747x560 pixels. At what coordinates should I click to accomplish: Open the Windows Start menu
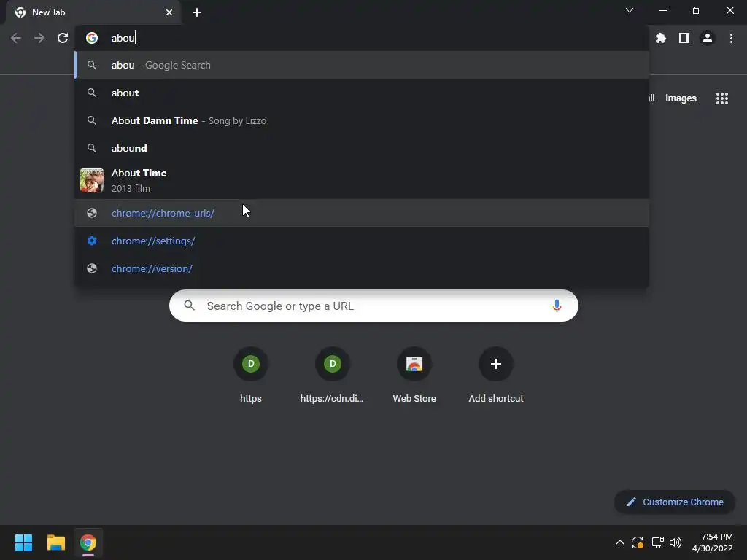coord(23,542)
